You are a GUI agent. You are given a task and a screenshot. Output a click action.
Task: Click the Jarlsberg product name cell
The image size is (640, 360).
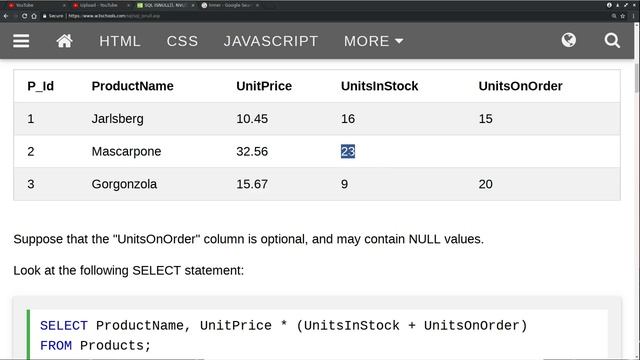click(118, 119)
